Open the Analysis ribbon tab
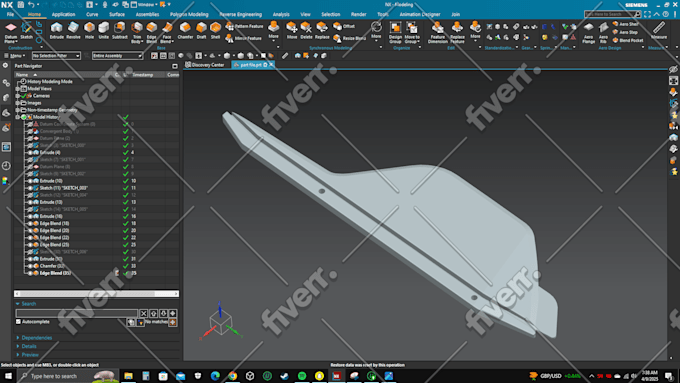The width and height of the screenshot is (680, 383). [x=281, y=14]
